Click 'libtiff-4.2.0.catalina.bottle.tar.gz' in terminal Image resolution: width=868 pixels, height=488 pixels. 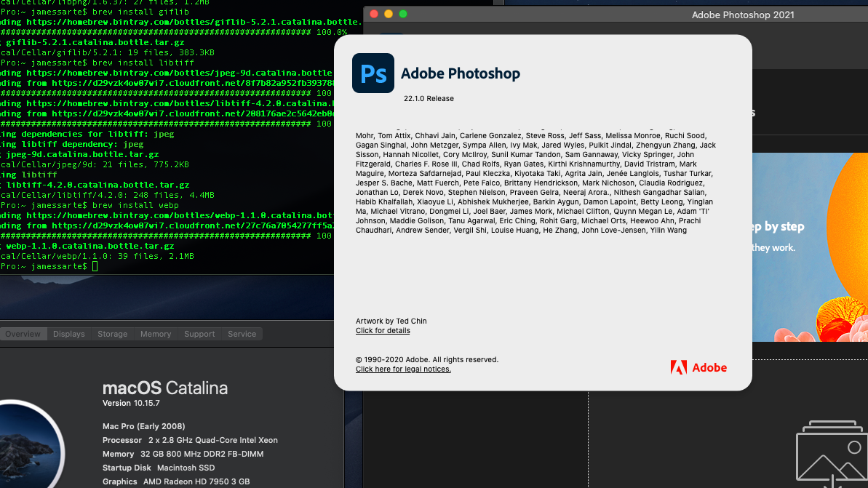pyautogui.click(x=98, y=185)
